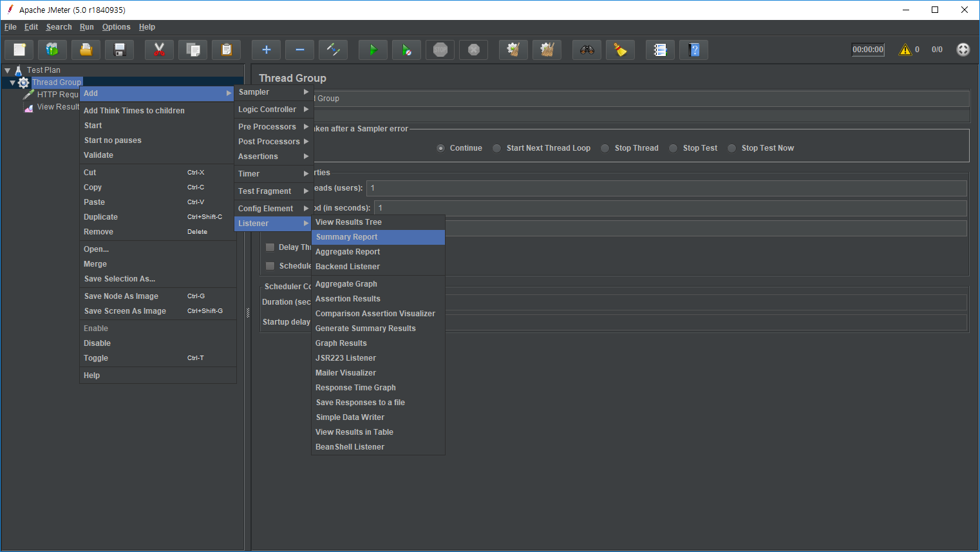The width and height of the screenshot is (980, 552).
Task: Click the Help question mark icon
Action: point(694,50)
